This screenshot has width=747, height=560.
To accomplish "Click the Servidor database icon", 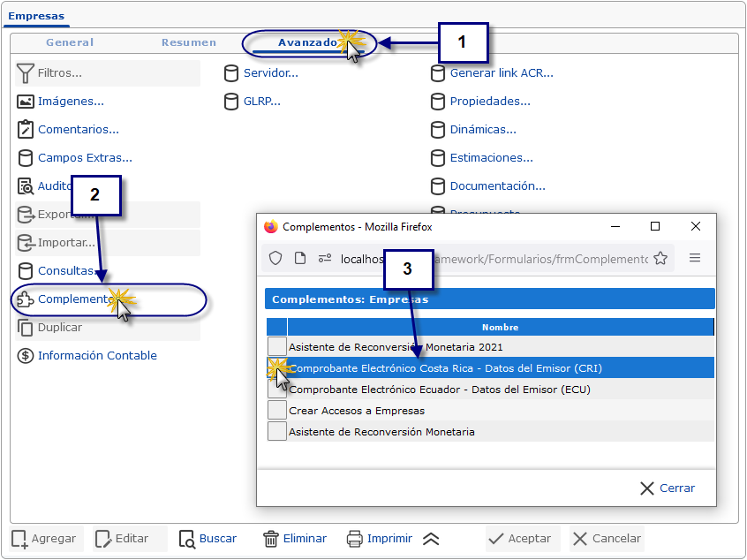I will pos(231,73).
